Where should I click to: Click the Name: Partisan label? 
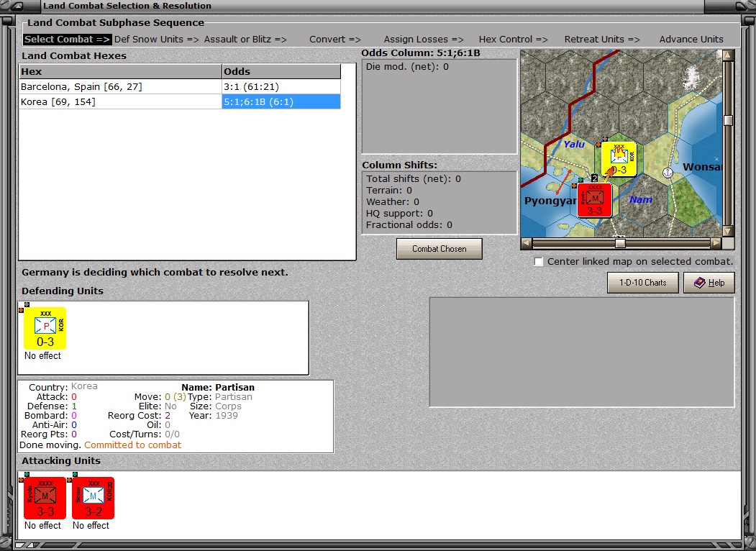point(218,387)
